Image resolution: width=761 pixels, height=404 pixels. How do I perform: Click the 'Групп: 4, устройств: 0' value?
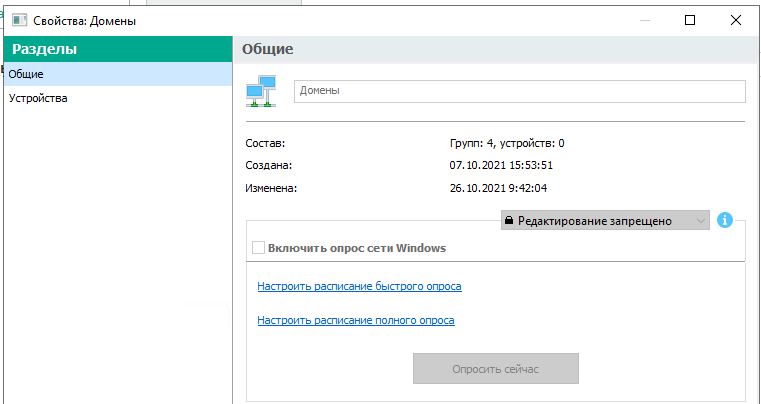click(x=507, y=144)
